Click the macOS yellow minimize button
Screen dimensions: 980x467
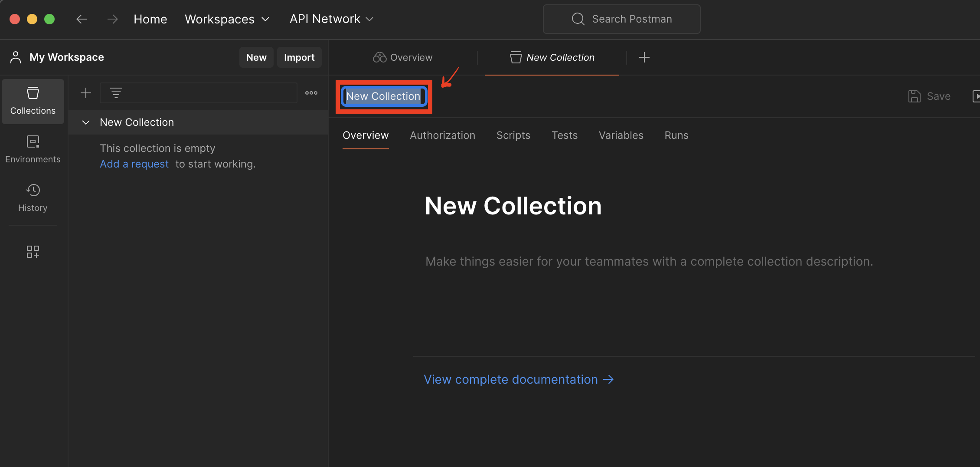tap(32, 19)
